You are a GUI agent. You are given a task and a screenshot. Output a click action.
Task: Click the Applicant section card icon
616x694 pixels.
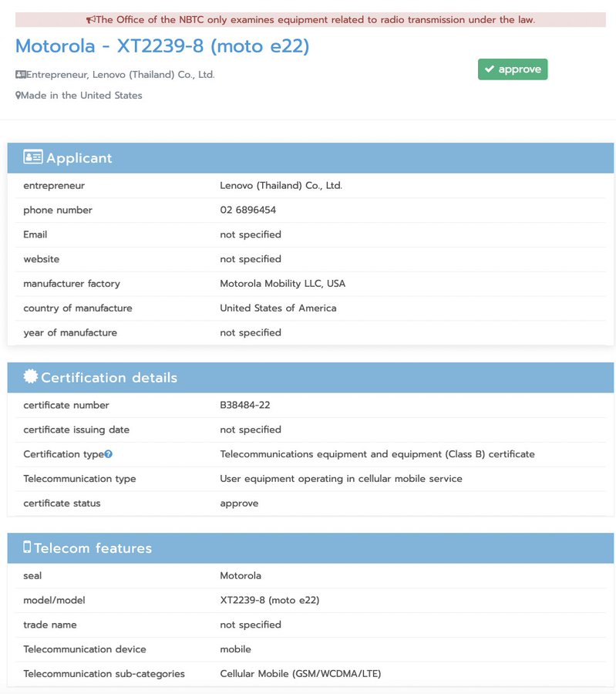coord(32,157)
